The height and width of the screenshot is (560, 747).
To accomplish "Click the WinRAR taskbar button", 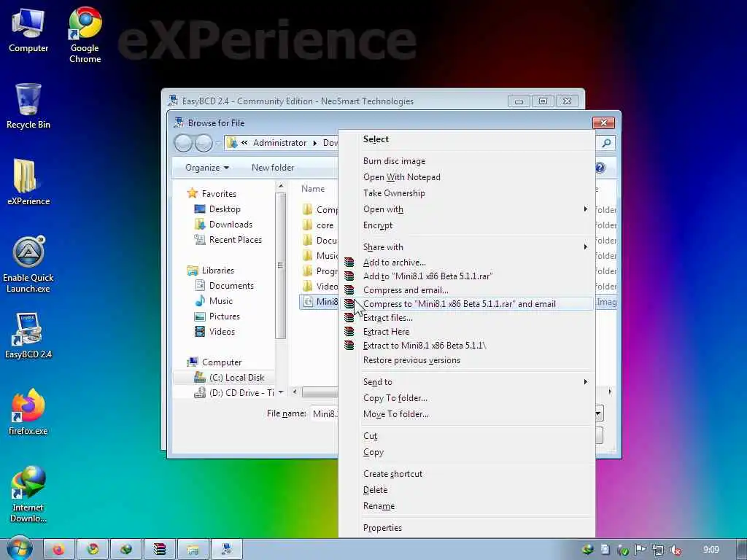I will pos(159,550).
